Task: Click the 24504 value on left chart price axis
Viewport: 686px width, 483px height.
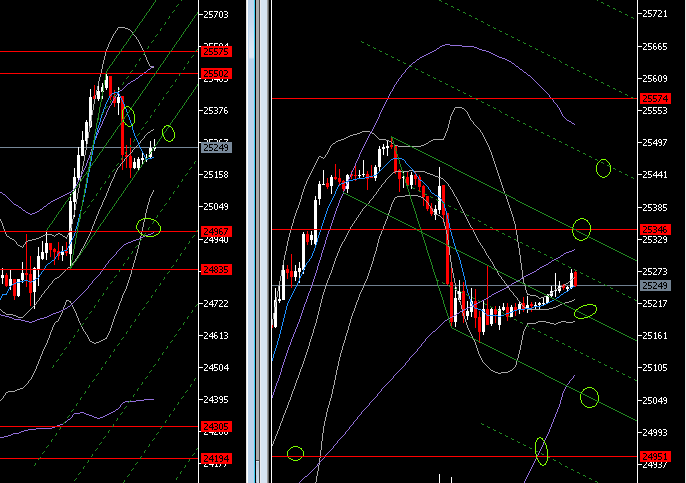Action: tap(216, 368)
